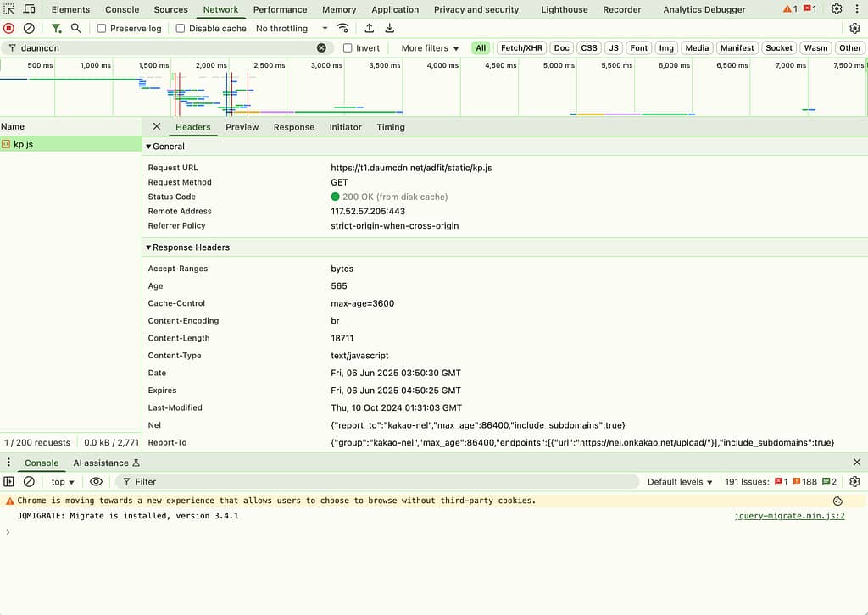Toggle the network filter funnel icon
Viewport: 868px width, 615px height.
[56, 28]
